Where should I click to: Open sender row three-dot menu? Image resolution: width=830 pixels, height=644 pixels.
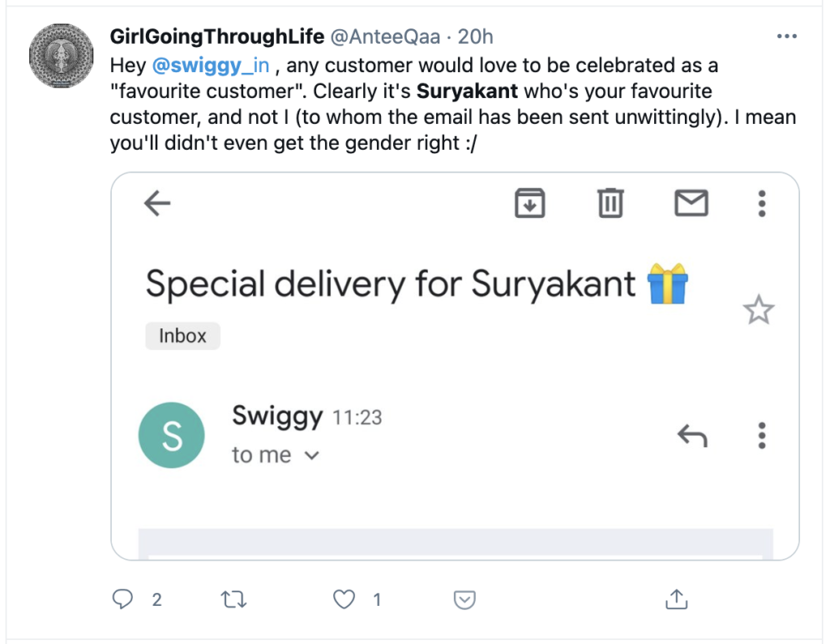761,435
